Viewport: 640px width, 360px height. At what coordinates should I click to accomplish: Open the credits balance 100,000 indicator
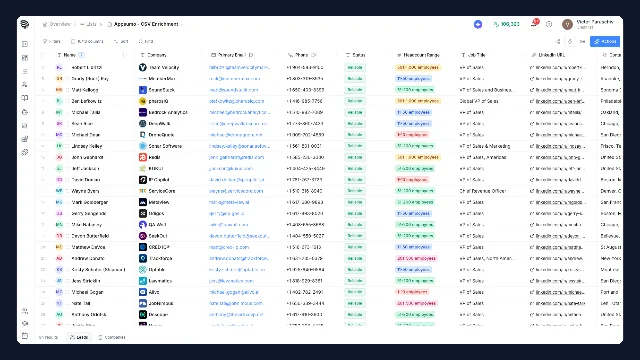pyautogui.click(x=507, y=24)
